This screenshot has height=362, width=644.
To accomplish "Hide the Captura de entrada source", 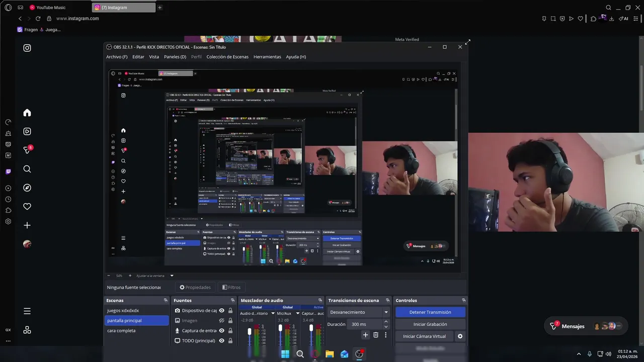I will coord(221,331).
